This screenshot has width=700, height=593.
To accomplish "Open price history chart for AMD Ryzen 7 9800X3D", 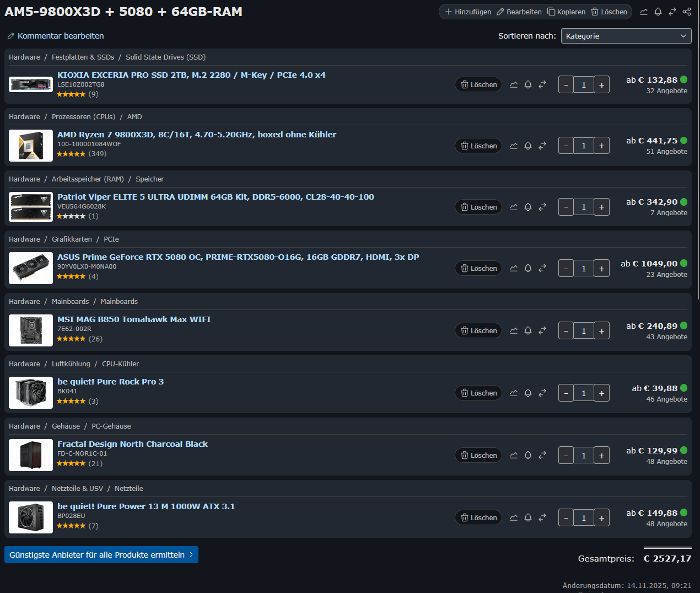I will (514, 146).
